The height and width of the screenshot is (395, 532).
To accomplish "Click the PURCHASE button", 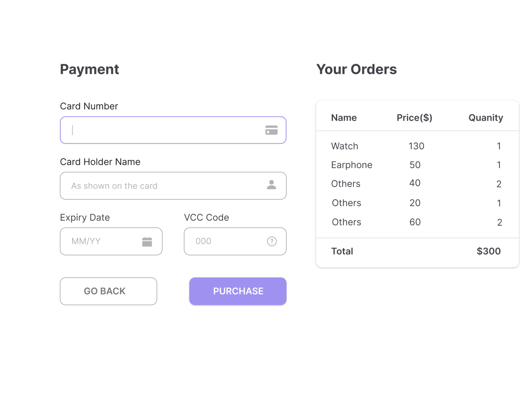I will (x=238, y=291).
